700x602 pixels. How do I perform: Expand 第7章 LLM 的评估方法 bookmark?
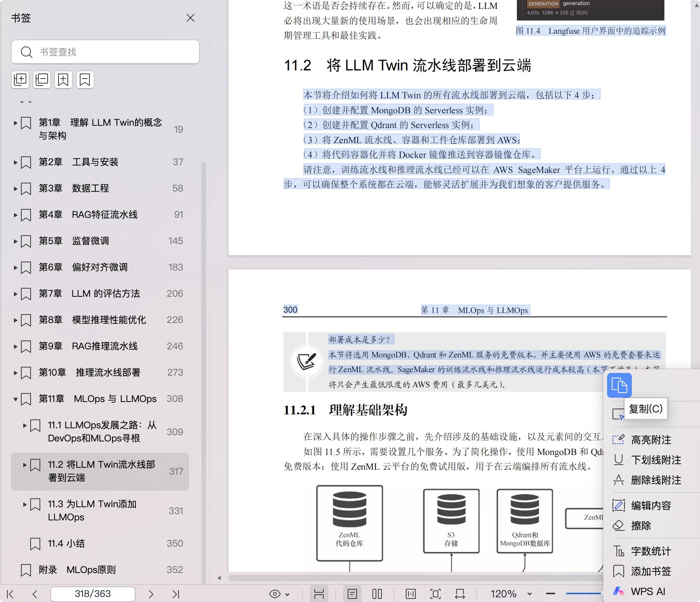(x=15, y=294)
